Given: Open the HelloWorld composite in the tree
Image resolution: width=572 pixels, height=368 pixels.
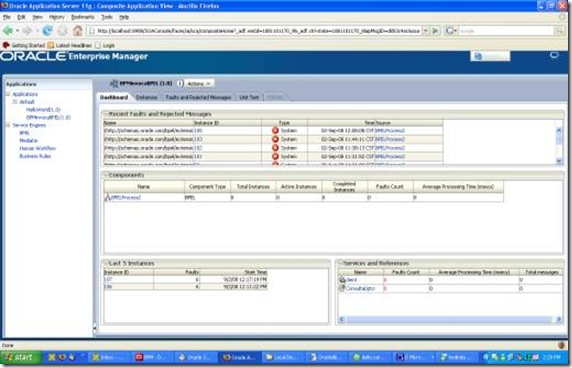Looking at the screenshot, I should pyautogui.click(x=43, y=109).
